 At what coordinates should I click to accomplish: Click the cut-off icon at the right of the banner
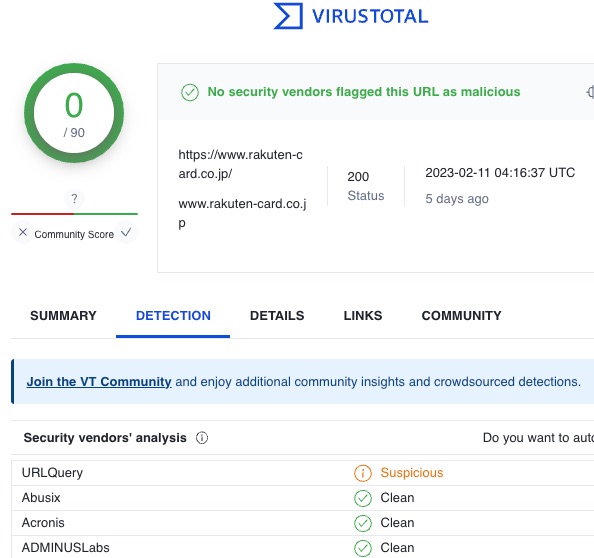coord(590,92)
